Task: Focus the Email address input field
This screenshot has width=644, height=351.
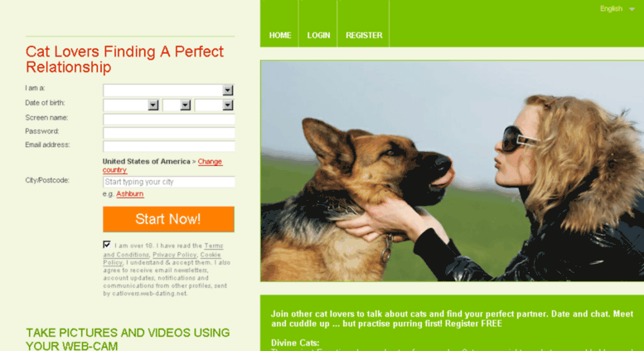Action: tap(169, 147)
